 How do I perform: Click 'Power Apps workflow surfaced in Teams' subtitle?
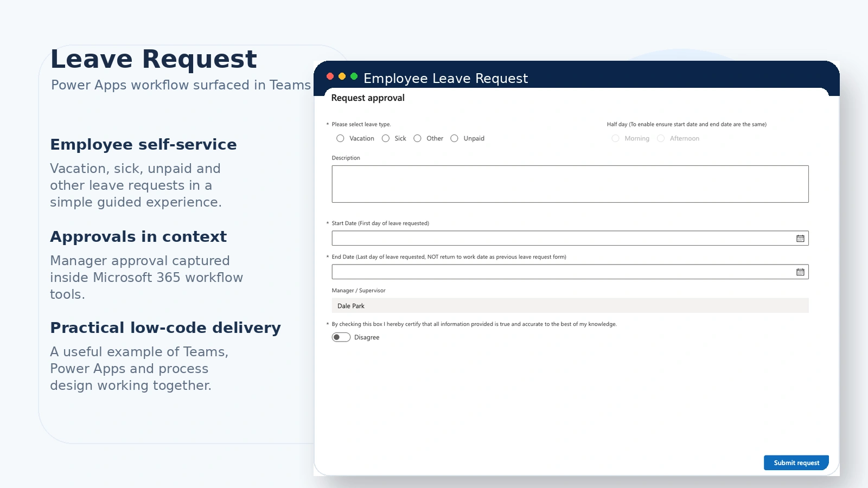coord(181,85)
